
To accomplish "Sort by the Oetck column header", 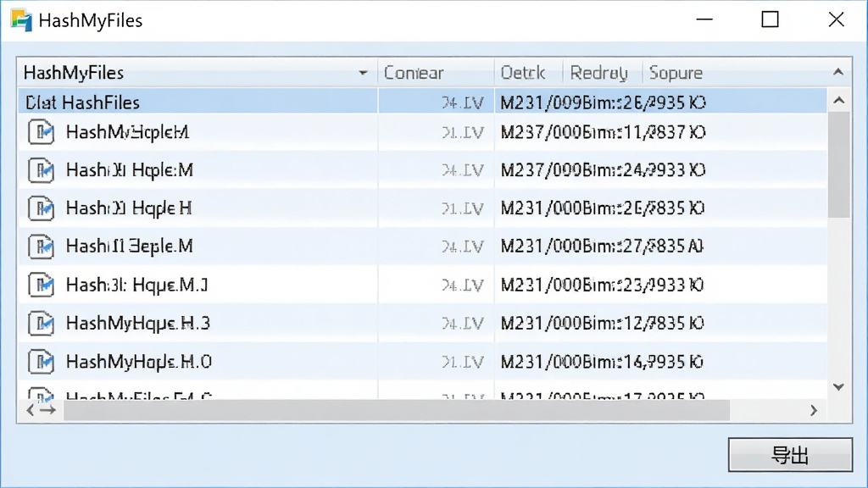I will coord(529,73).
